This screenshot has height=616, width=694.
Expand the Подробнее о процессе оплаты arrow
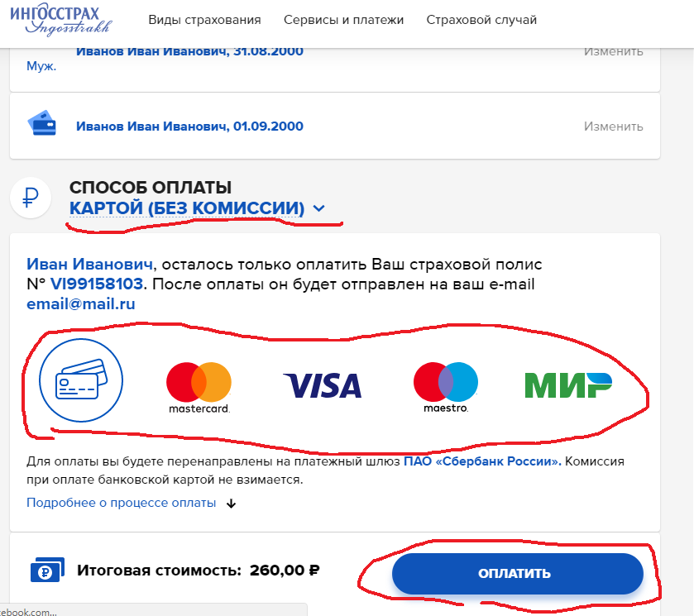[x=231, y=504]
